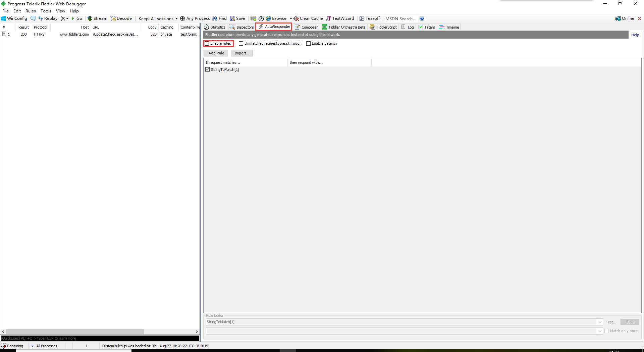Click the All Processes filter in the status bar
Screen dimensions: 644x352
tap(44, 346)
